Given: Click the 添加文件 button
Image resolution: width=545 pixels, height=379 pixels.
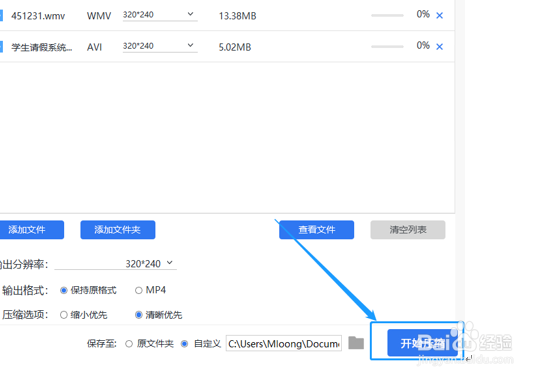Looking at the screenshot, I should (31, 229).
